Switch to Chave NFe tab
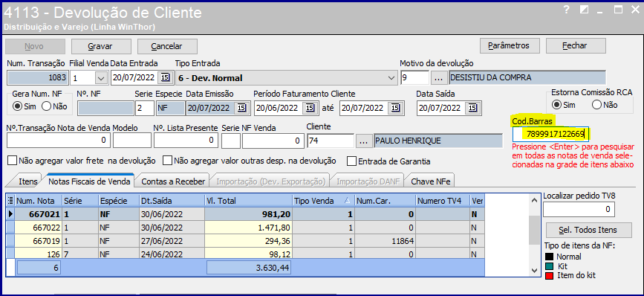This screenshot has width=644, height=296. click(430, 181)
